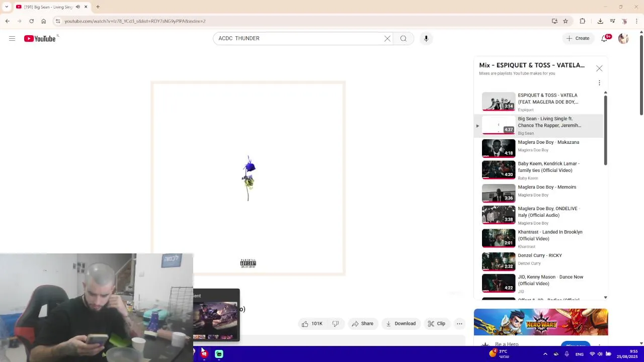The width and height of the screenshot is (644, 362).
Task: Open the browser home page
Action: (44, 21)
